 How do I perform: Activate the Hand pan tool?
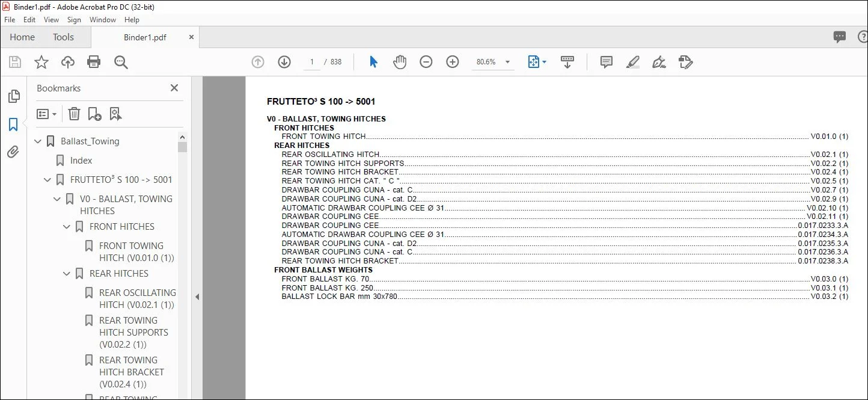(x=400, y=62)
